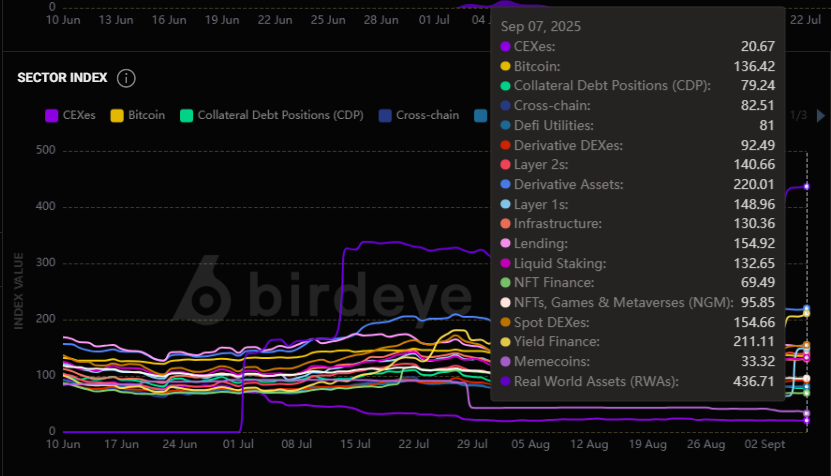Viewport: 831px width, 476px height.
Task: Click '22 Jul' on the upper chart axis
Action: pos(806,20)
